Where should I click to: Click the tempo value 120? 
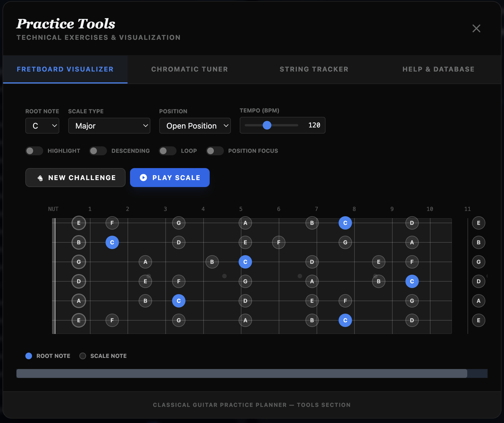314,125
